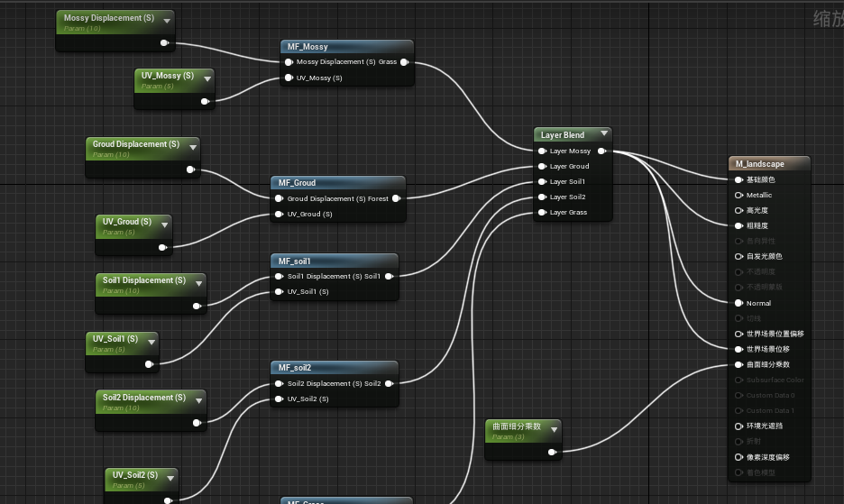Click the Metallic input pin on M_landscape

point(739,196)
